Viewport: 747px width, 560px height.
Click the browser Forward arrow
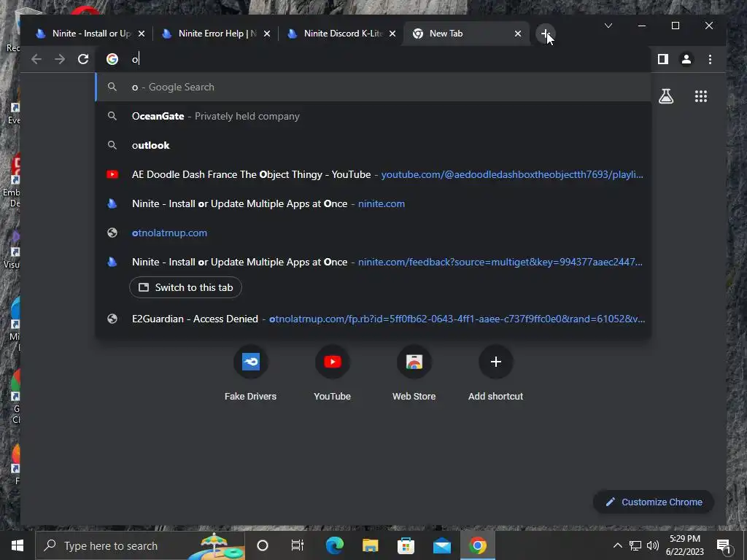click(60, 59)
